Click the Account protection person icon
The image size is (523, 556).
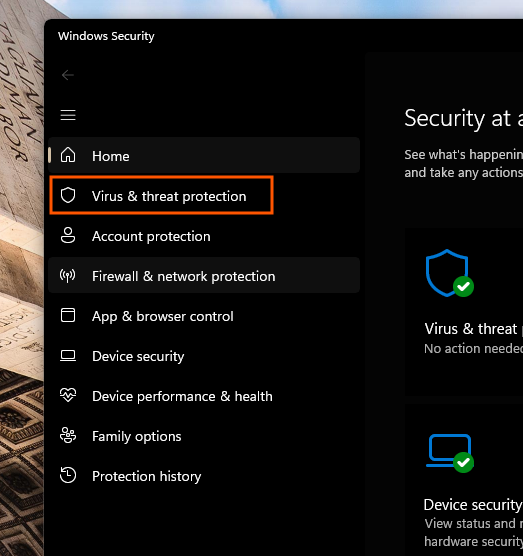[x=68, y=235]
